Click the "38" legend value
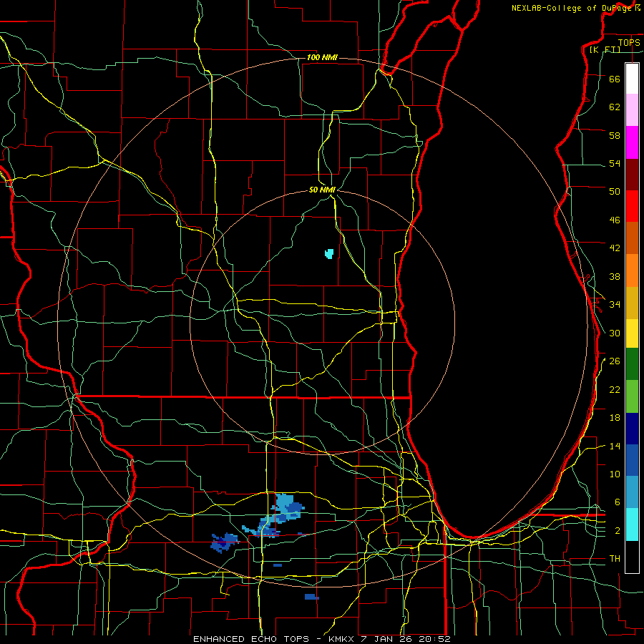The width and height of the screenshot is (644, 644). point(615,276)
